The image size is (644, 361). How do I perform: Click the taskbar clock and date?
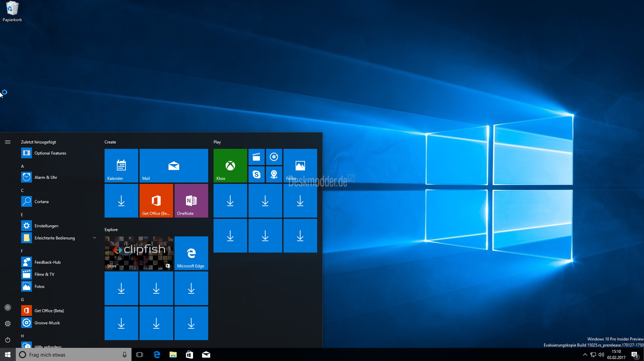pyautogui.click(x=616, y=355)
